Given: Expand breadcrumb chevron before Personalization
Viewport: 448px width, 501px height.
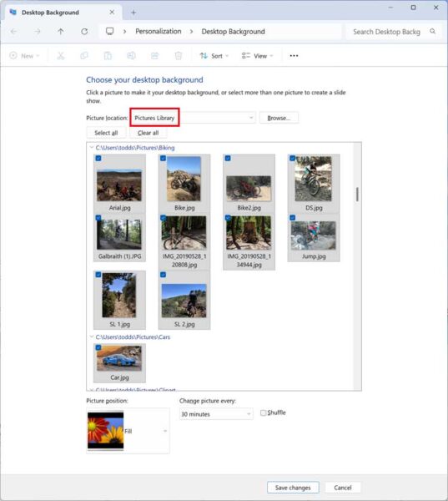Looking at the screenshot, I should coord(124,32).
